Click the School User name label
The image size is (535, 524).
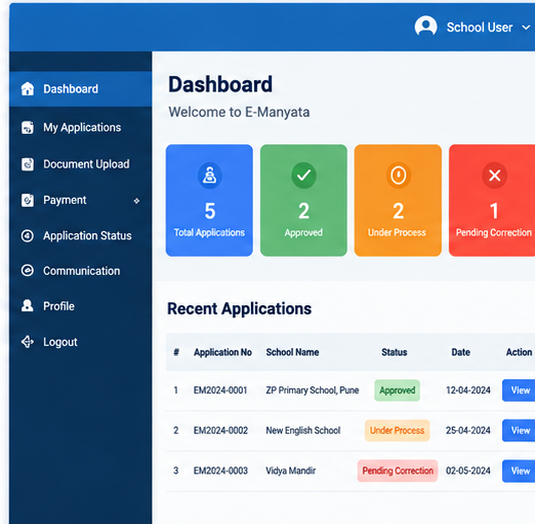tap(479, 27)
